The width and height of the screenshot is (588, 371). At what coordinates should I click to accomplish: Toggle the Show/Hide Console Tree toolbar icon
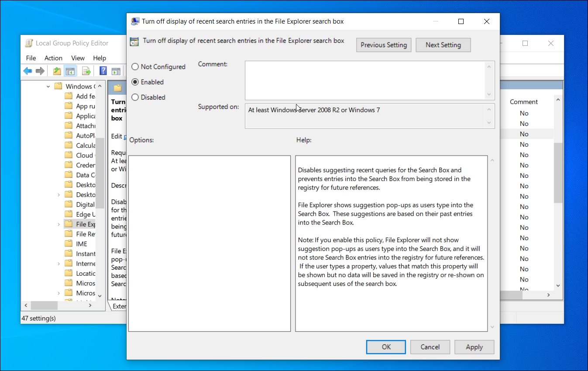tap(70, 71)
